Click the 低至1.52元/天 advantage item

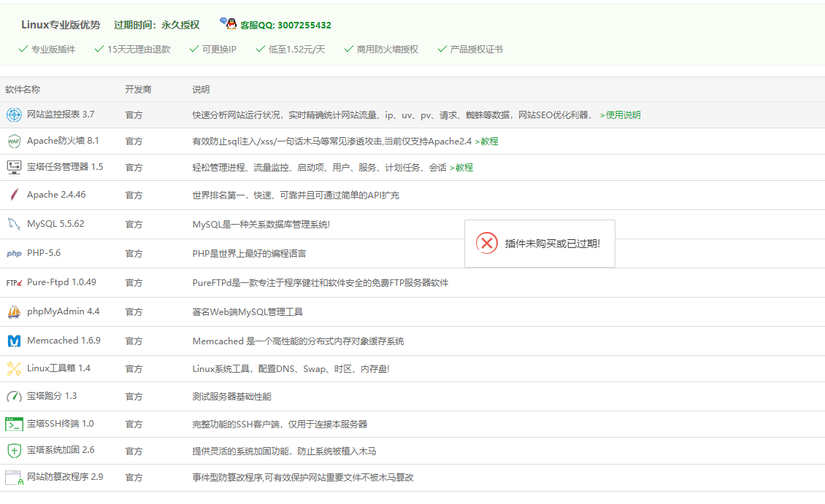pyautogui.click(x=290, y=50)
